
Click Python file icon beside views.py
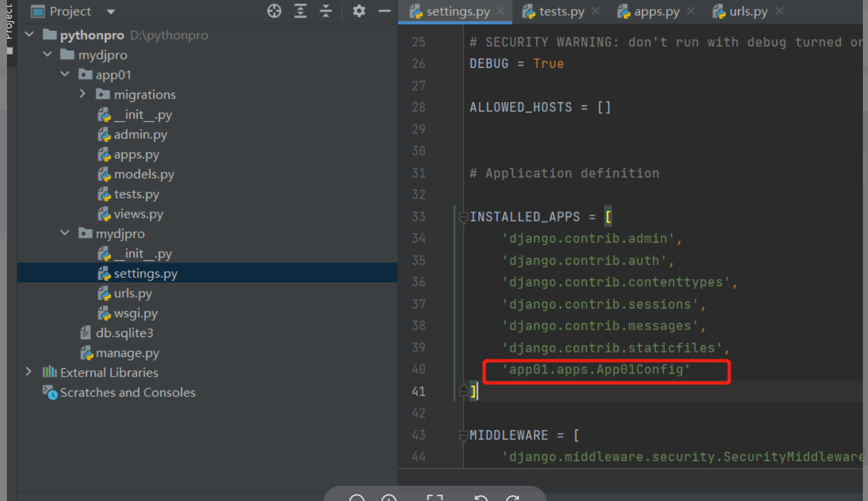tap(104, 213)
